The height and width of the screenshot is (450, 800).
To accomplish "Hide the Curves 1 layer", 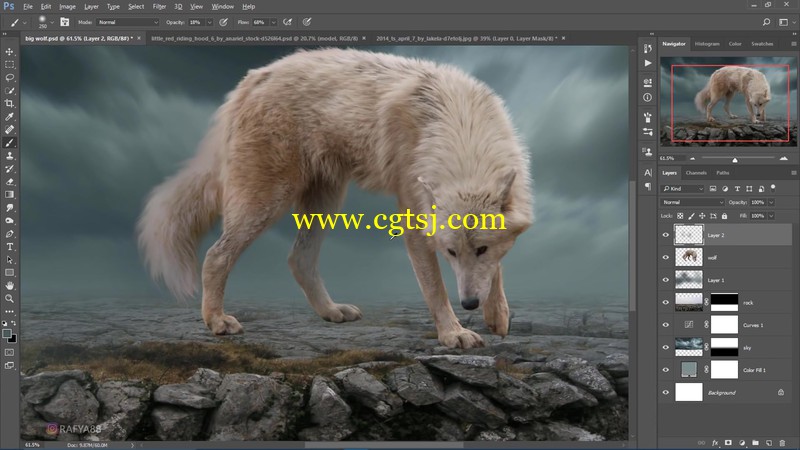I will (x=665, y=325).
